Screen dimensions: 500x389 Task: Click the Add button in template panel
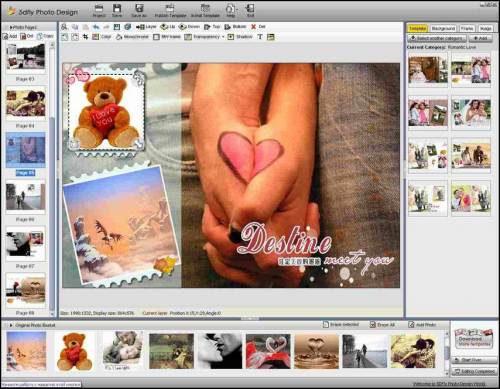click(x=480, y=38)
